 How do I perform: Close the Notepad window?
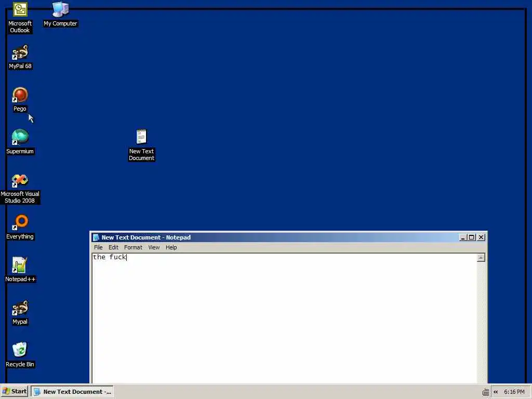pyautogui.click(x=481, y=237)
